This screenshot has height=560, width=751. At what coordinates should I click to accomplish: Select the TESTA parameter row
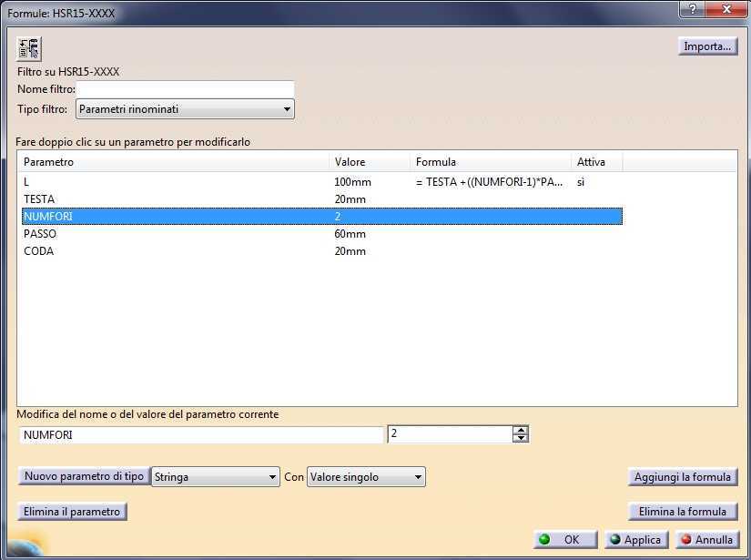[x=322, y=199]
